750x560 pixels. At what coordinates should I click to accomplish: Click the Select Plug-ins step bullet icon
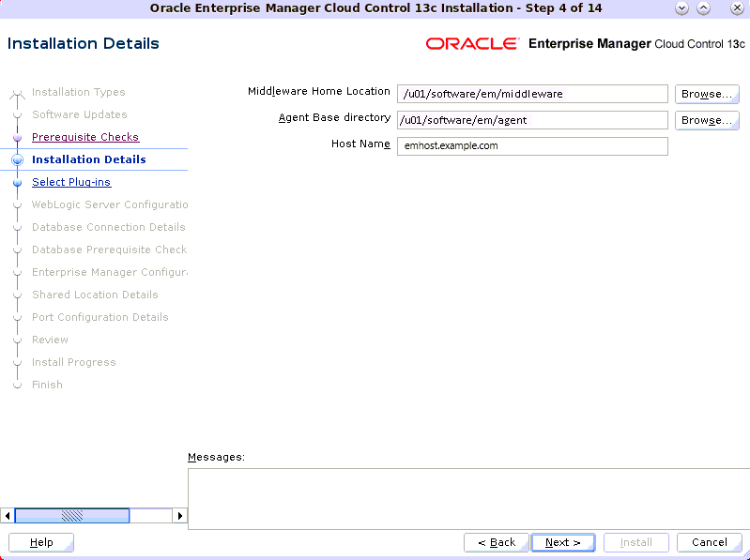click(17, 183)
